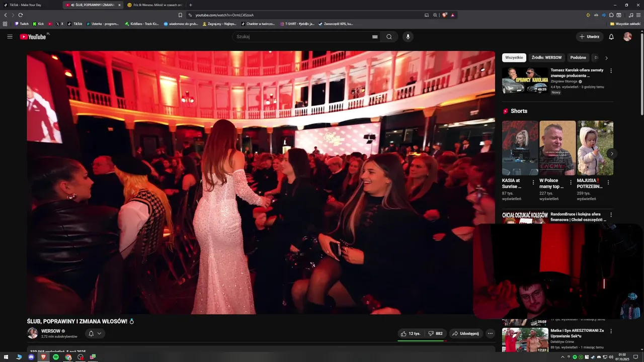644x362 pixels.
Task: Open Spotify from taskbar
Action: coord(56,357)
